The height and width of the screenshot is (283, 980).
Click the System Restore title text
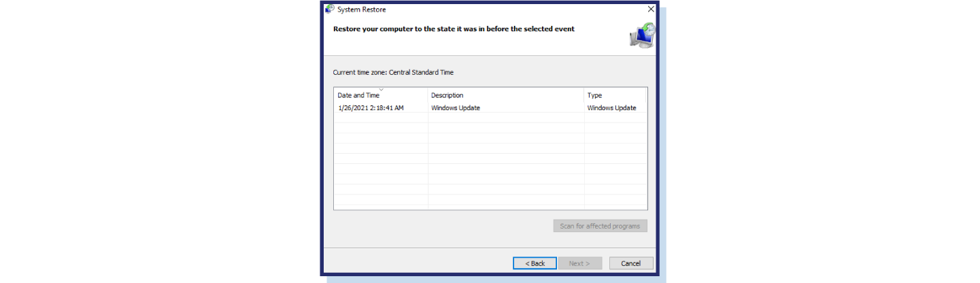pyautogui.click(x=362, y=10)
